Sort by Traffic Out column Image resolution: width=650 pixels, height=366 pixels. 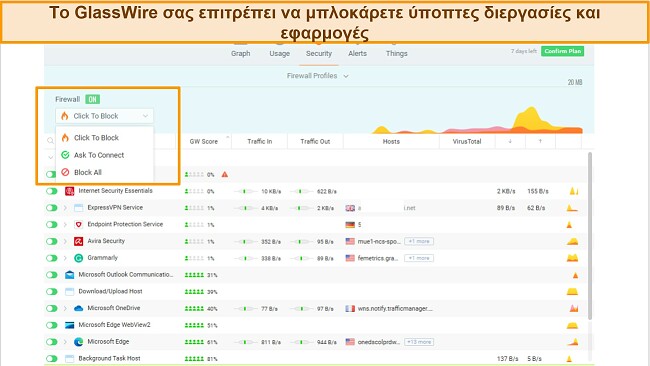coord(315,141)
